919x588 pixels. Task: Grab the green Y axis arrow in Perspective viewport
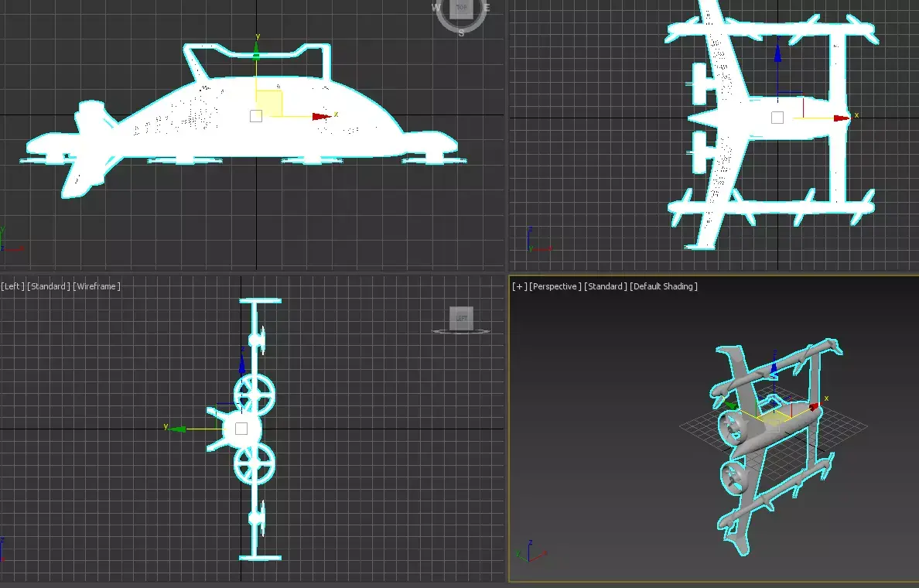(x=731, y=405)
